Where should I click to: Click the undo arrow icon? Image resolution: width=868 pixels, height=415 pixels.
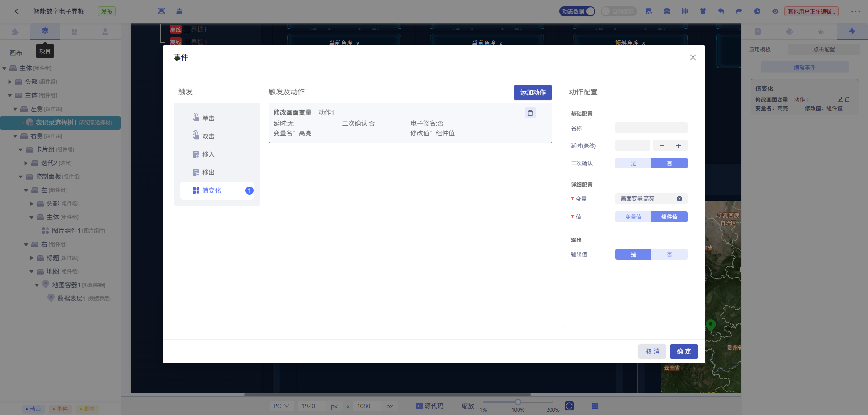click(721, 11)
